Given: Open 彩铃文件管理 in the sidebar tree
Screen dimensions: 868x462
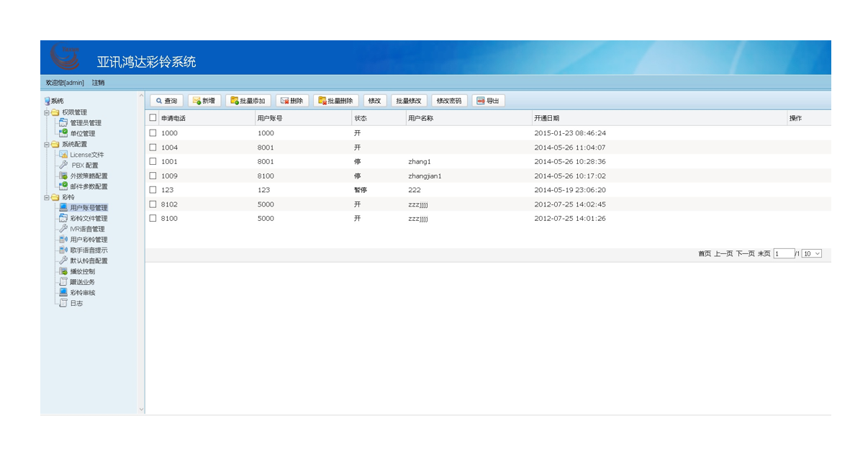Looking at the screenshot, I should [x=89, y=219].
